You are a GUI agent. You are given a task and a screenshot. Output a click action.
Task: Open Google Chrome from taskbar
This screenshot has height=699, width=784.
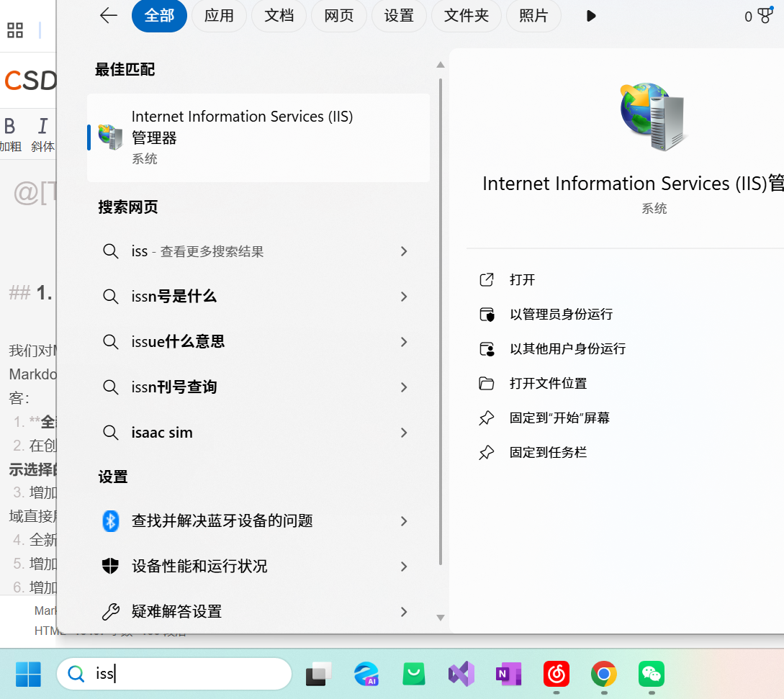coord(604,674)
